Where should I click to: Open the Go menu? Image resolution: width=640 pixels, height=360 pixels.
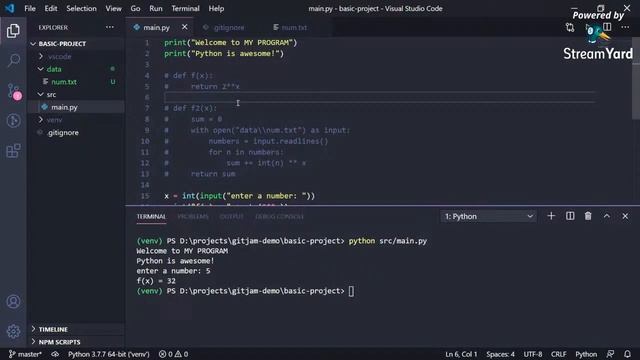pos(135,8)
